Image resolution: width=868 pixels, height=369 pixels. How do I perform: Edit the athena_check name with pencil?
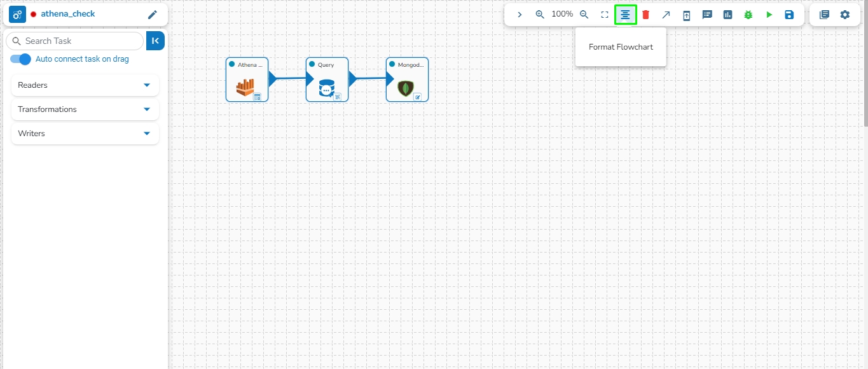(152, 15)
